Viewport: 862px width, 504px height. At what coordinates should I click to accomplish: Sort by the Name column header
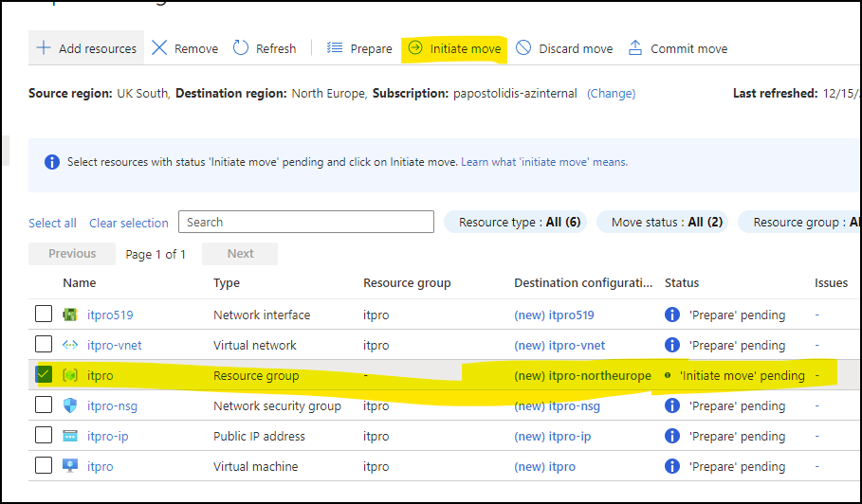pos(79,282)
